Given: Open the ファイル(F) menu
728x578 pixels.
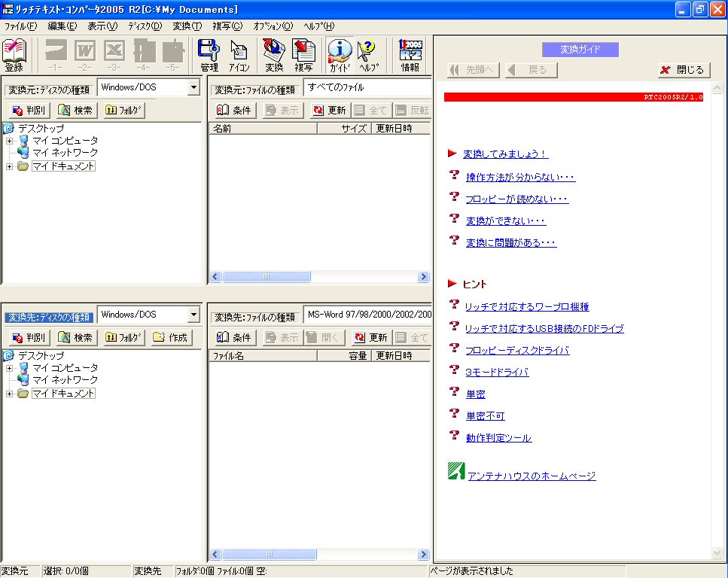Looking at the screenshot, I should point(20,26).
